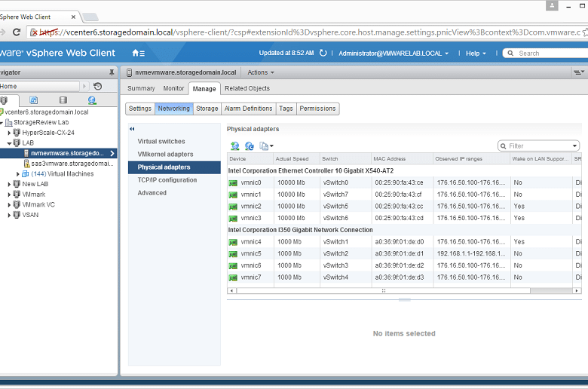Viewport: 588px width, 389px height.
Task: Select the Tags sub-tab
Action: pos(286,109)
